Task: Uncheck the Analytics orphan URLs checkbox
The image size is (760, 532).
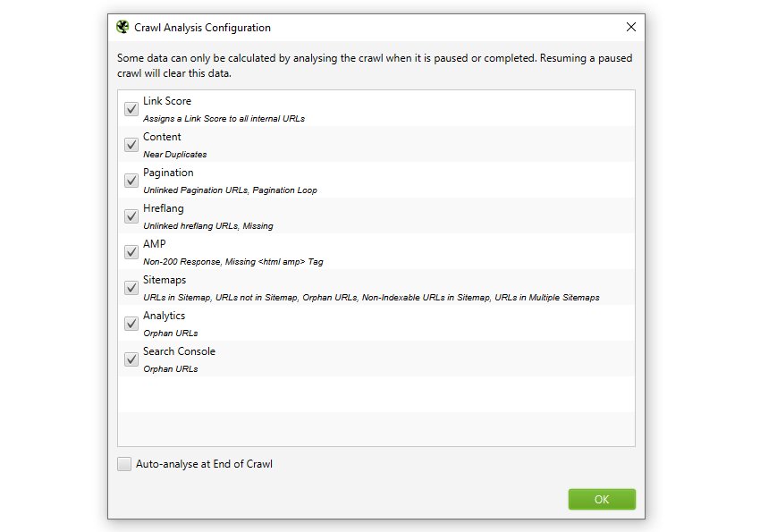Action: (131, 323)
